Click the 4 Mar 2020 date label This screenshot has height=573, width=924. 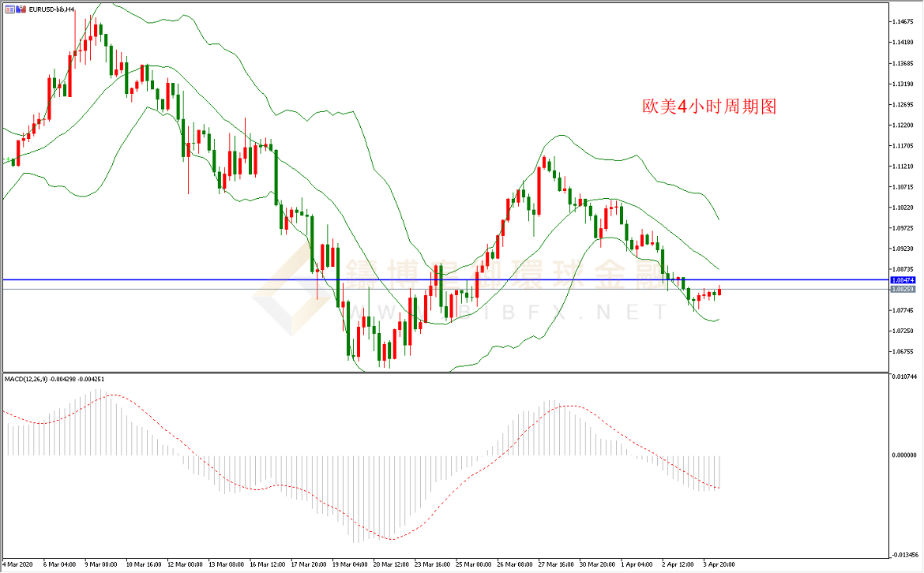pos(17,565)
